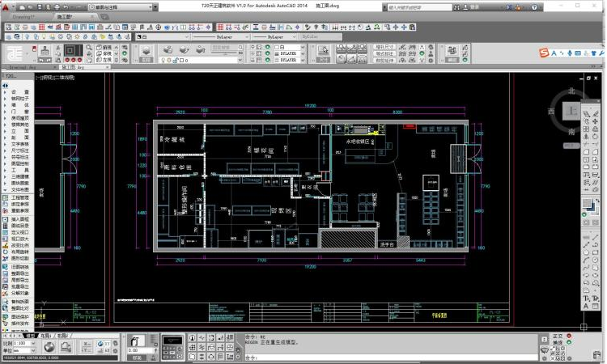Open the linetype ByLayer dropdown in toolbar
Screen dimensions: 607x364
(221, 36)
